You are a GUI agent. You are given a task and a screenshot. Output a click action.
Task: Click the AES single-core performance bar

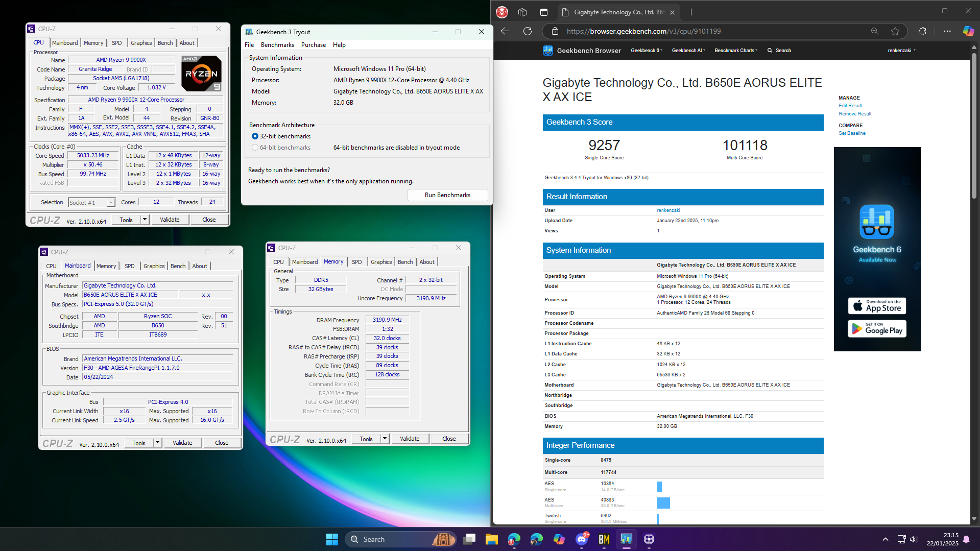[x=659, y=487]
